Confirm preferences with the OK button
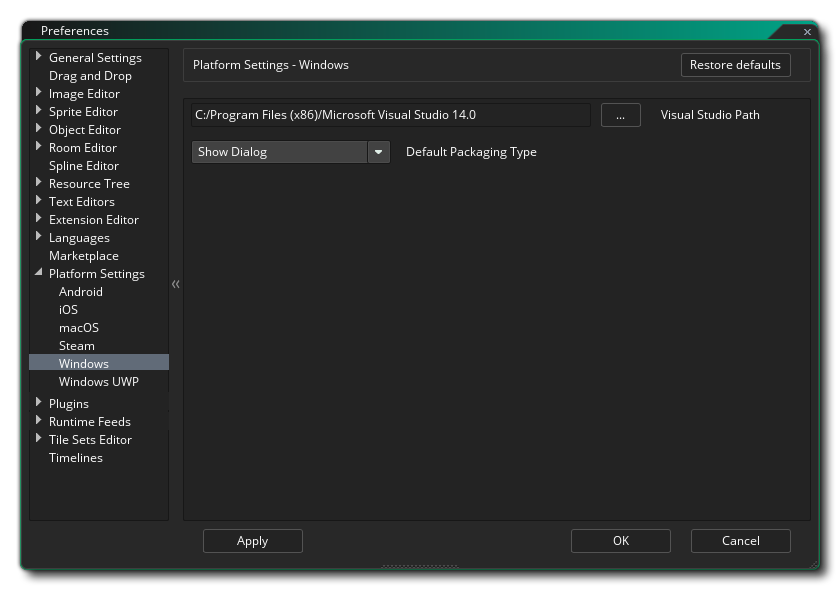 [620, 541]
